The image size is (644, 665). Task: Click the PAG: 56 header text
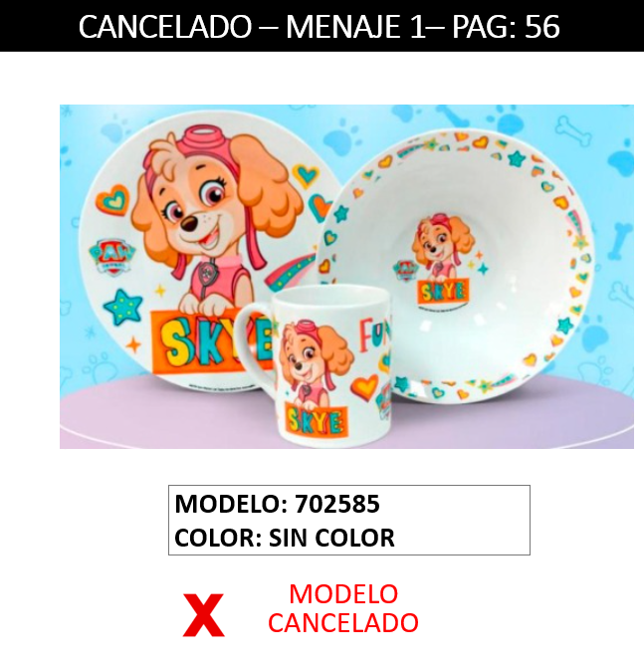click(506, 27)
